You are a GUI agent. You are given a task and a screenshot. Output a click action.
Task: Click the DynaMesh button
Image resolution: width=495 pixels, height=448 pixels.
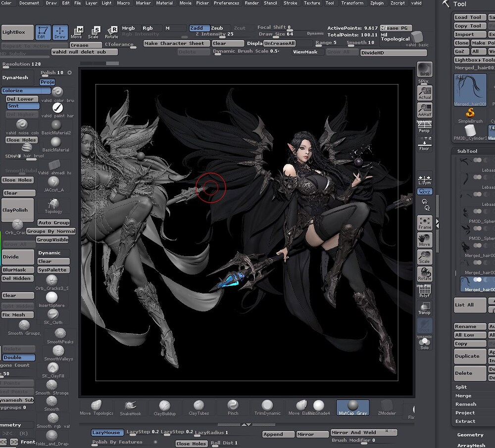coord(17,78)
